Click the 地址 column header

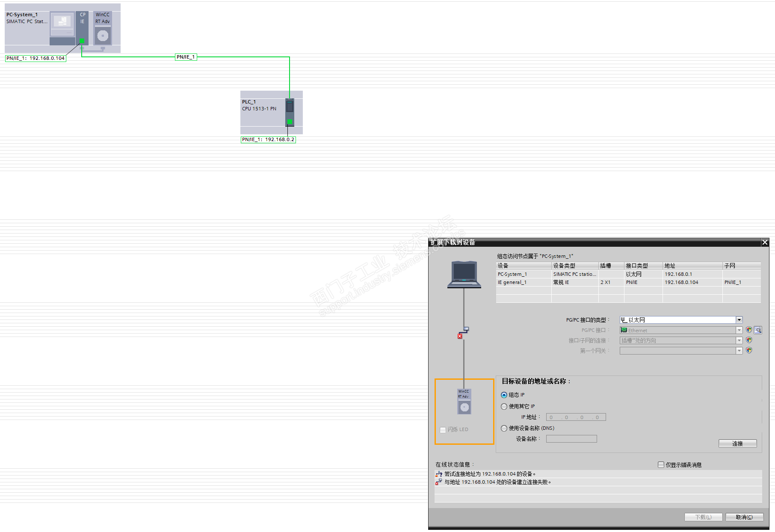tap(692, 266)
